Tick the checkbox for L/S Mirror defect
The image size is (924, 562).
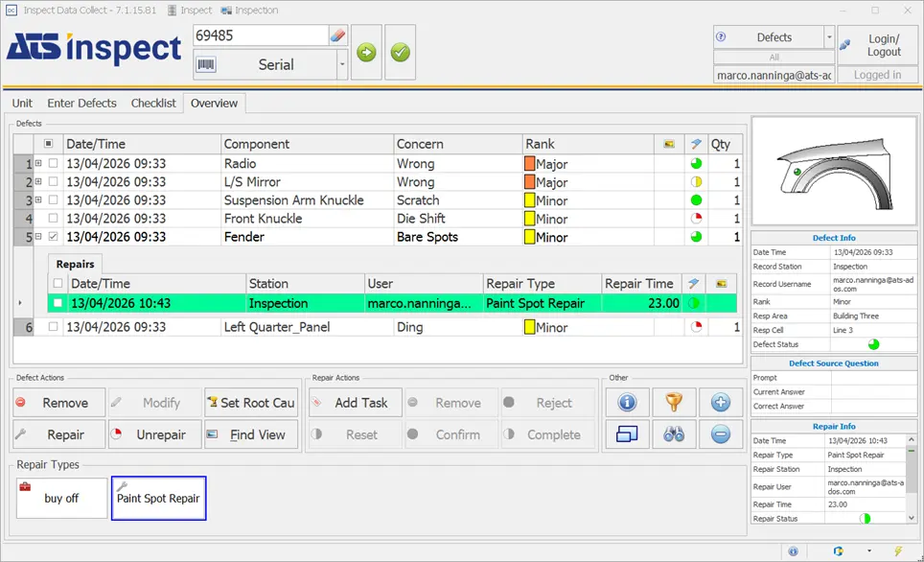53,181
